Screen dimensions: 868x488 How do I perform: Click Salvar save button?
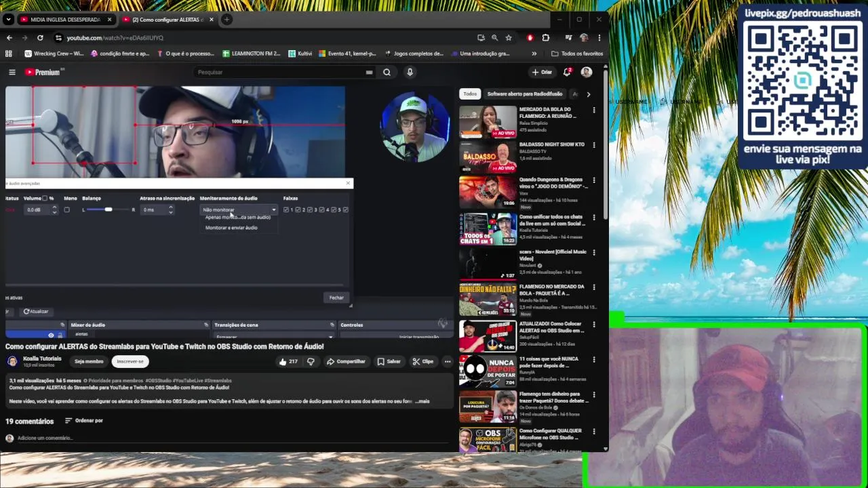(389, 361)
